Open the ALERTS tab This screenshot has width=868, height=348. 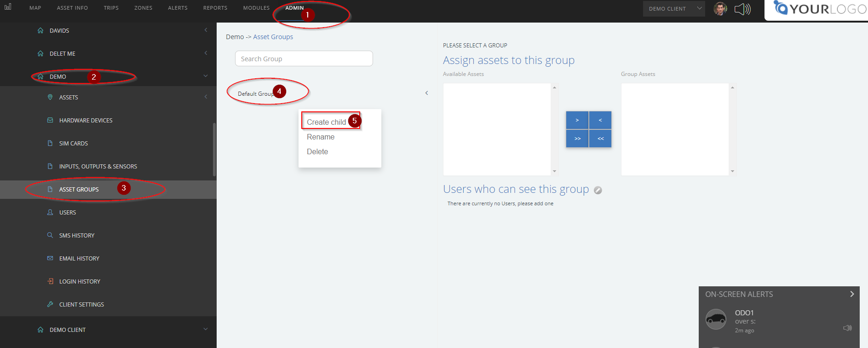pyautogui.click(x=178, y=8)
